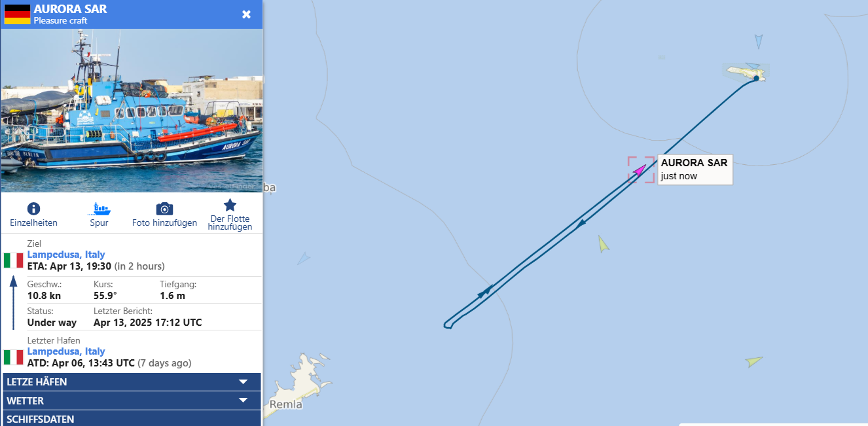Image resolution: width=868 pixels, height=426 pixels.
Task: Close the AURORA SAR vessel panel
Action: click(x=246, y=14)
